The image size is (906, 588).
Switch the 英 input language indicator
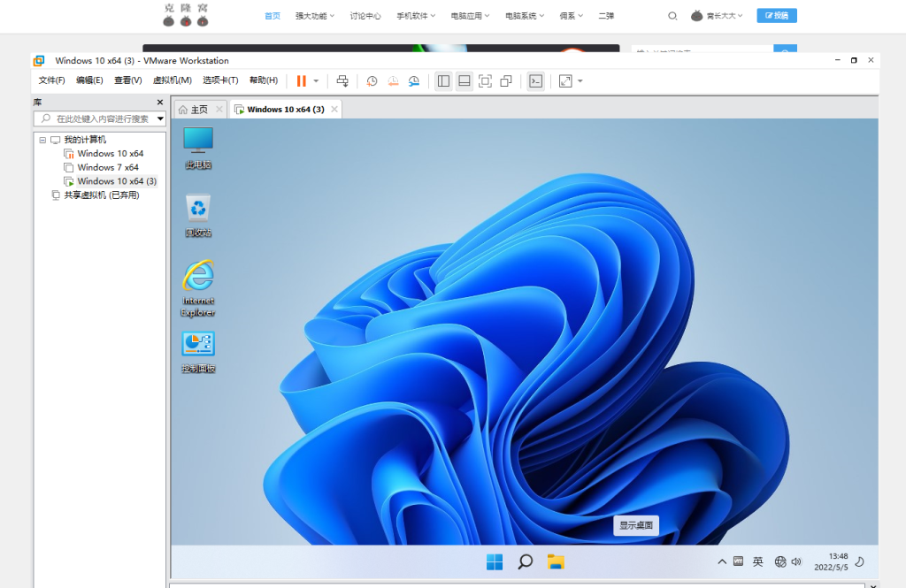pyautogui.click(x=758, y=561)
